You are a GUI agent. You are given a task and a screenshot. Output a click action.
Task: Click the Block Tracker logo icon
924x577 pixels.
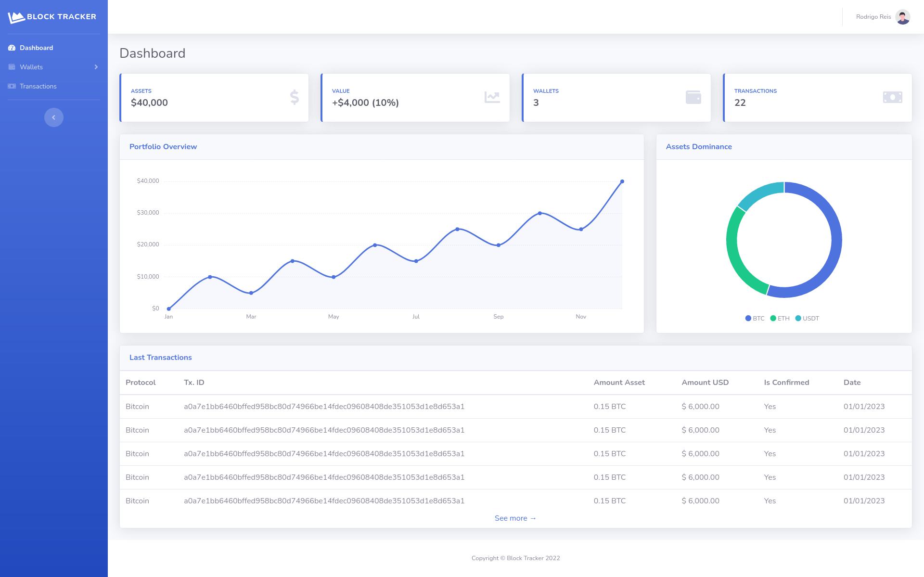click(16, 17)
